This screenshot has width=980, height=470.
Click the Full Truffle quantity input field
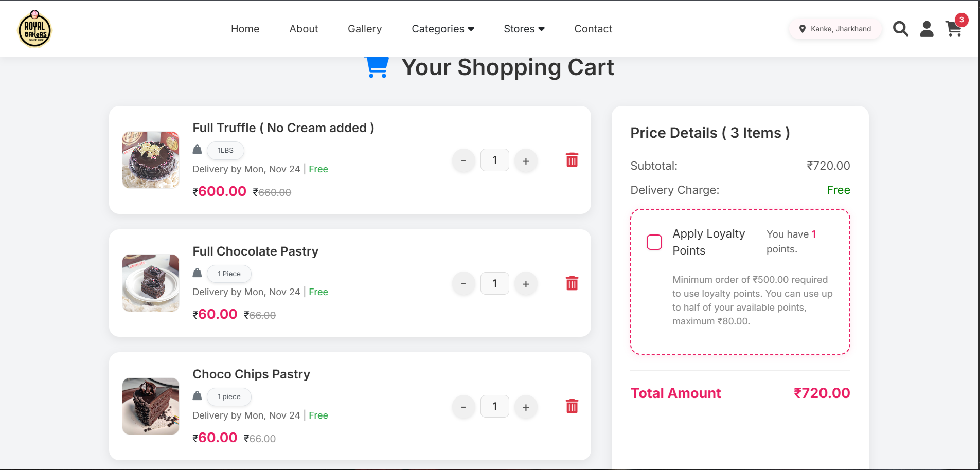point(494,160)
